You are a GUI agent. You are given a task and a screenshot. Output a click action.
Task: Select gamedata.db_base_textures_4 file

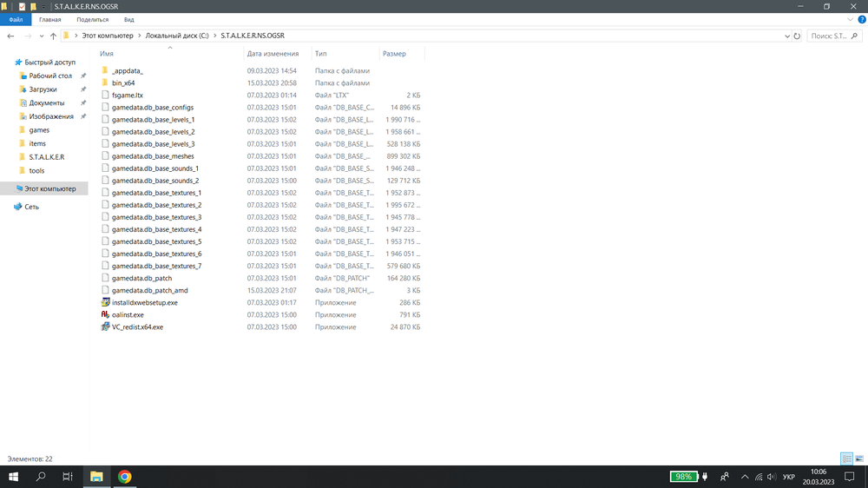156,229
